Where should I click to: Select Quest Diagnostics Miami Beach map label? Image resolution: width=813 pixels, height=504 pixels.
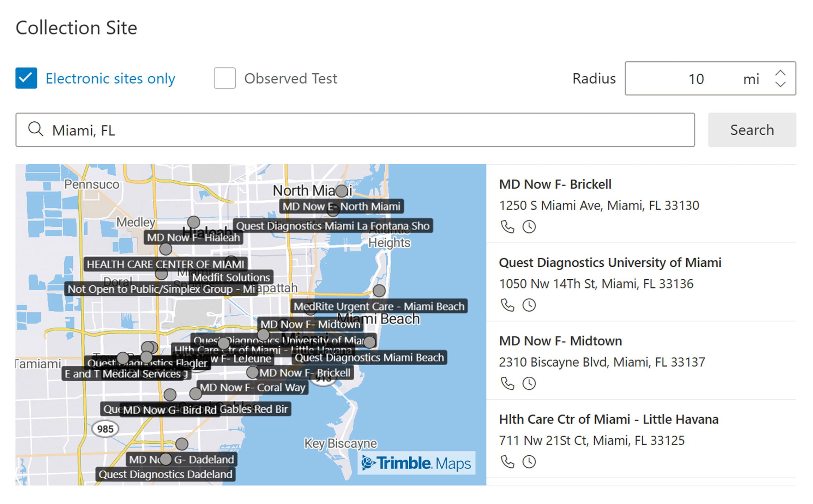369,357
